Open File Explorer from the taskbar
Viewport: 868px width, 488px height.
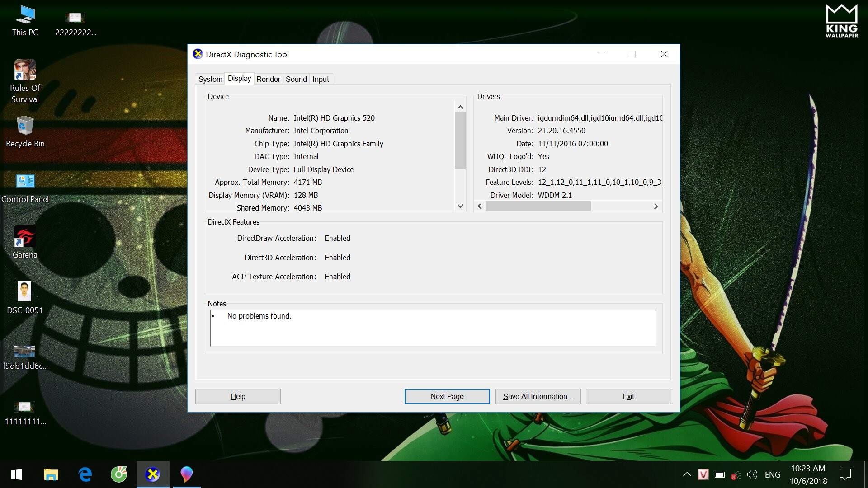pyautogui.click(x=51, y=474)
